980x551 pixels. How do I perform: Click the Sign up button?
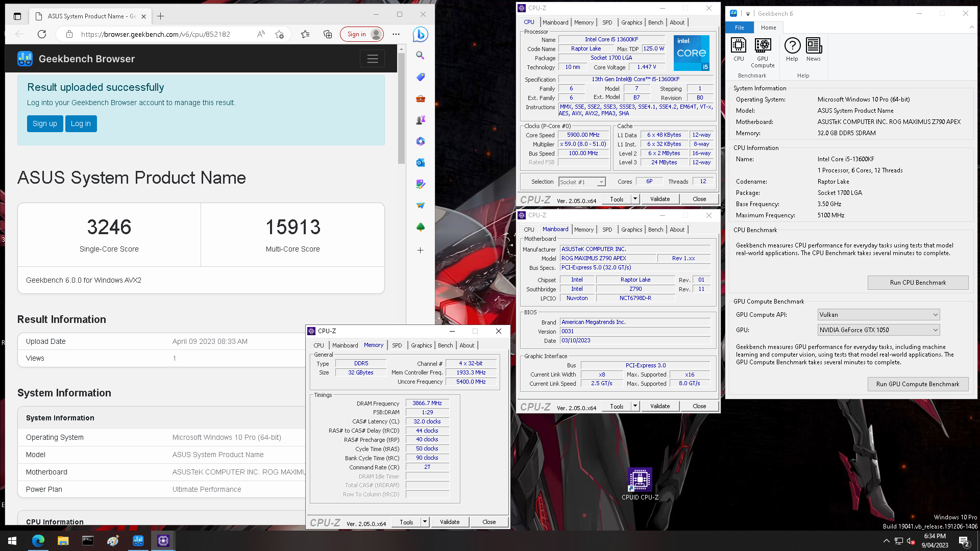click(45, 123)
